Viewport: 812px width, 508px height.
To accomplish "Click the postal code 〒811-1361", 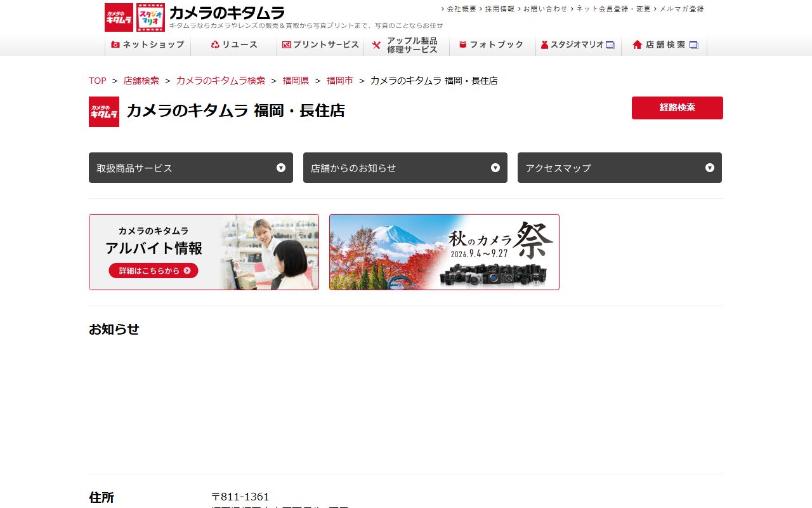I will coord(240,497).
